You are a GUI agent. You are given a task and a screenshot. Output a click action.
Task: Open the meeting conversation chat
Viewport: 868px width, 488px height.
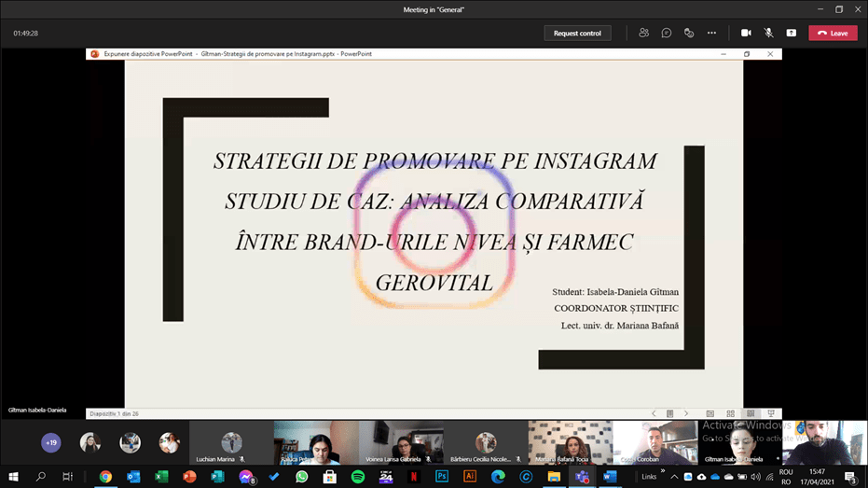tap(667, 33)
